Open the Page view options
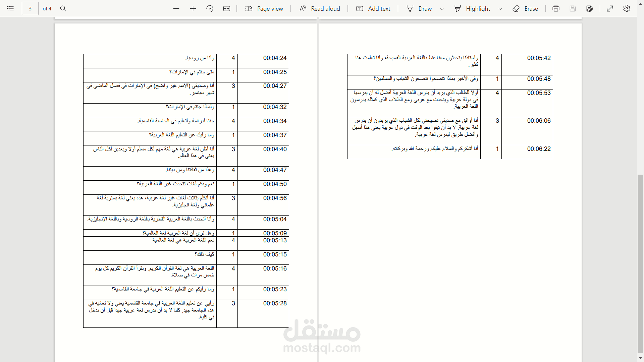Viewport: 644px width, 362px height. click(264, 9)
